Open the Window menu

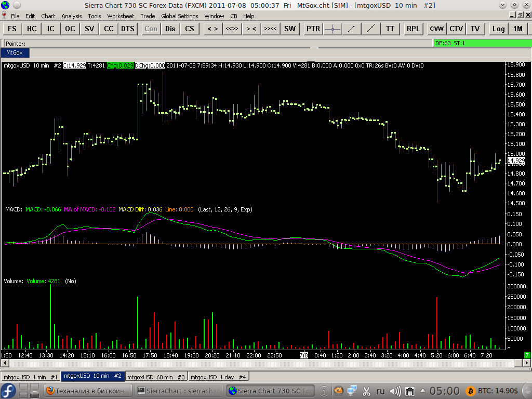tap(214, 16)
